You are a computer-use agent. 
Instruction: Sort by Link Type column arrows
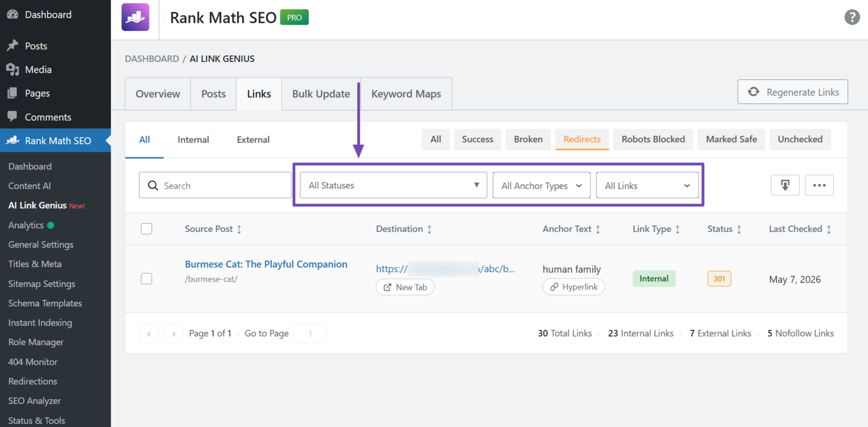(678, 229)
